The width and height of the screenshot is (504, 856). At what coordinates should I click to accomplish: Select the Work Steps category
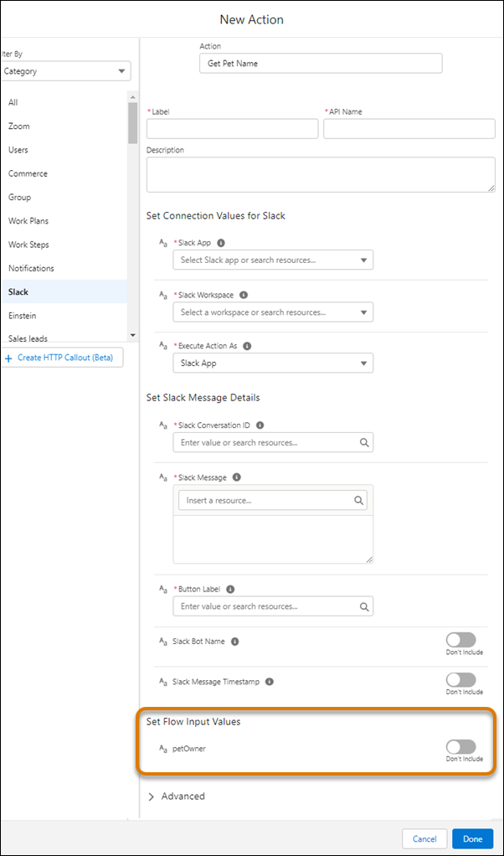coord(64,245)
